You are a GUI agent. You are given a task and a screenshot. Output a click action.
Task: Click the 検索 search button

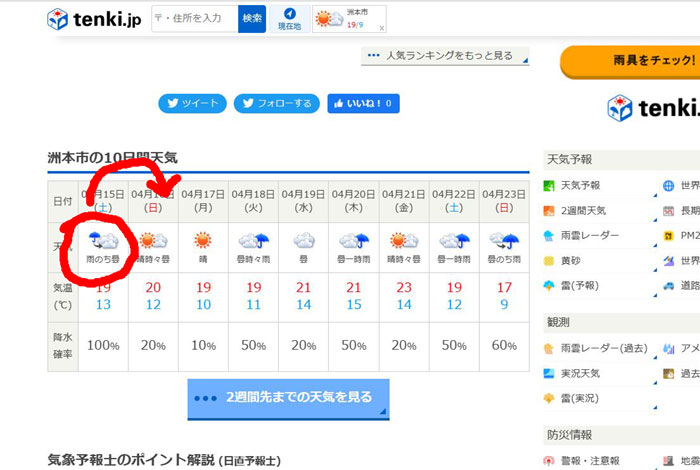[252, 18]
